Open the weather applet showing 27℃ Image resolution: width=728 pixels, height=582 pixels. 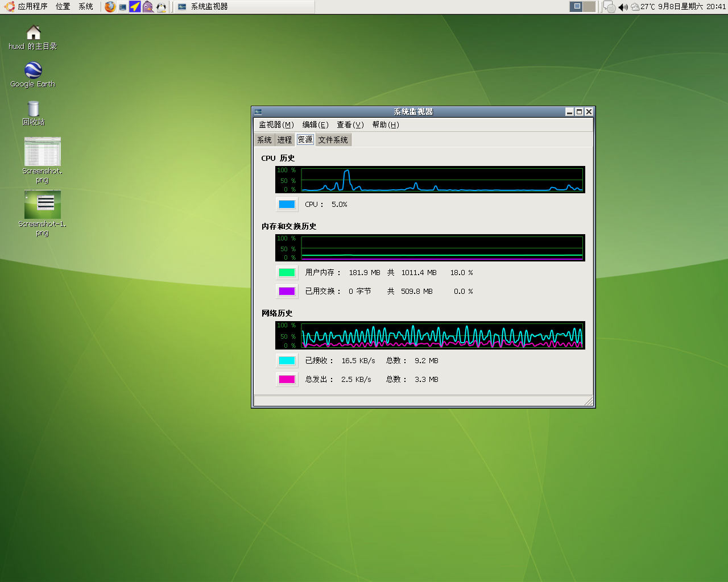pyautogui.click(x=643, y=7)
